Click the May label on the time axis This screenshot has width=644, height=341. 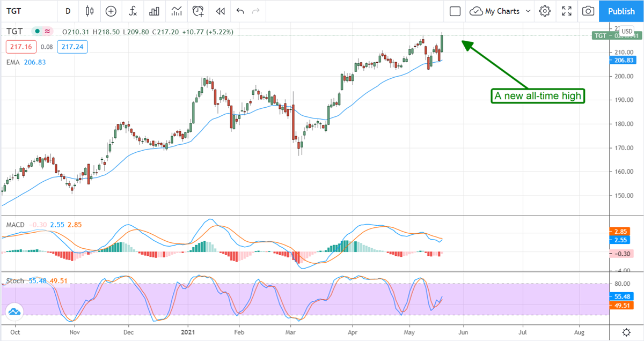coord(409,332)
